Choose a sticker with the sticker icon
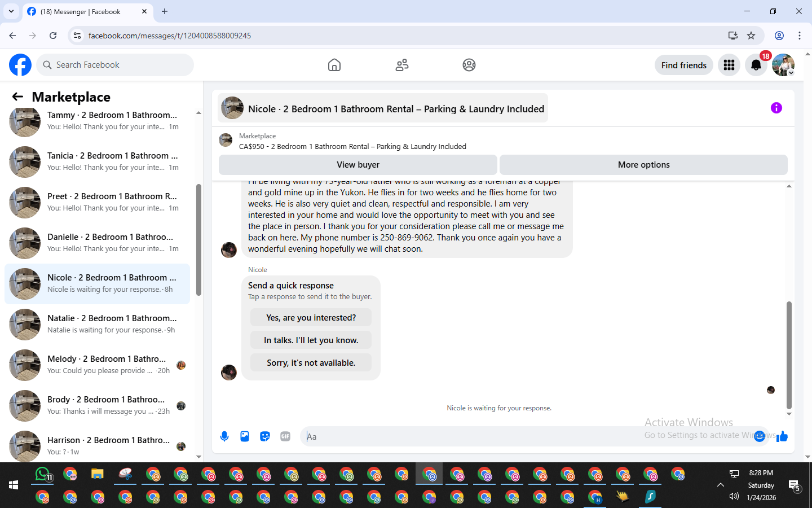 coord(265,436)
